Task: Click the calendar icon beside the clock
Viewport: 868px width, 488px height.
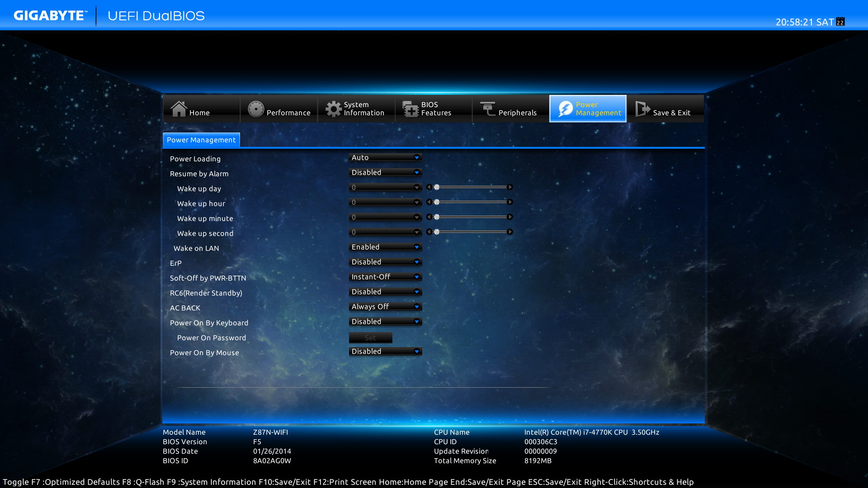Action: [840, 22]
